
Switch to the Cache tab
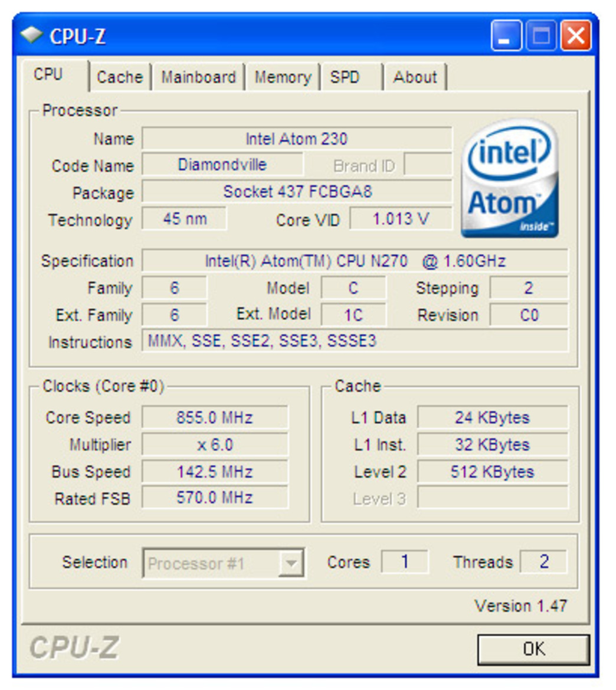120,77
